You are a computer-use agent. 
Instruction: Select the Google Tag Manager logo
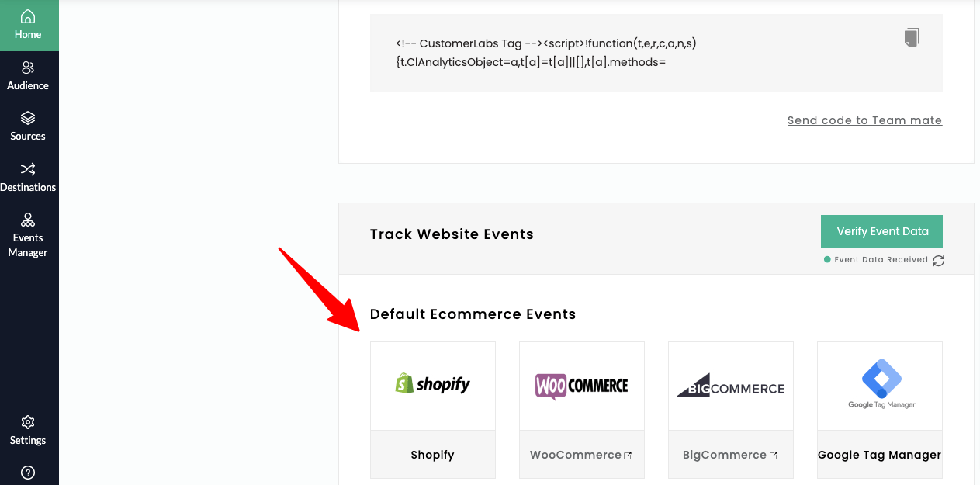click(x=879, y=380)
